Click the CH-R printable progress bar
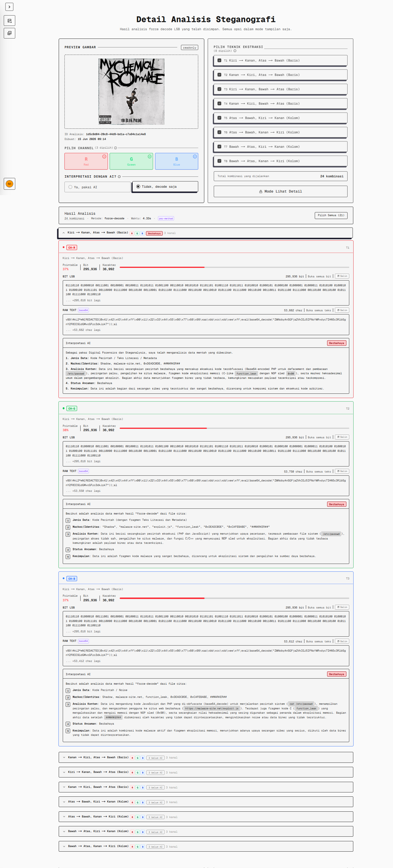 coord(234,267)
